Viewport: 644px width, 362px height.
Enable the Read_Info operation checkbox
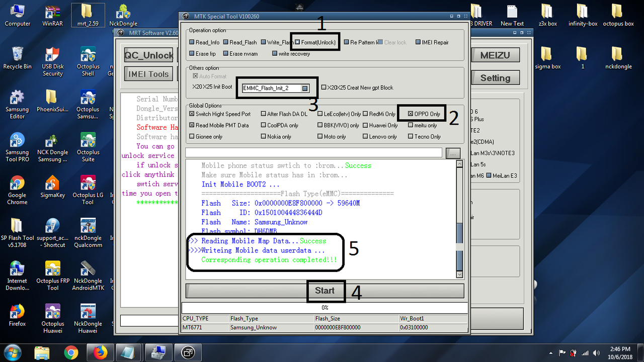pyautogui.click(x=192, y=43)
